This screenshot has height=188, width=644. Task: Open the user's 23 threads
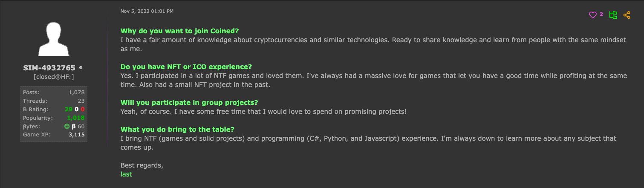pos(81,101)
